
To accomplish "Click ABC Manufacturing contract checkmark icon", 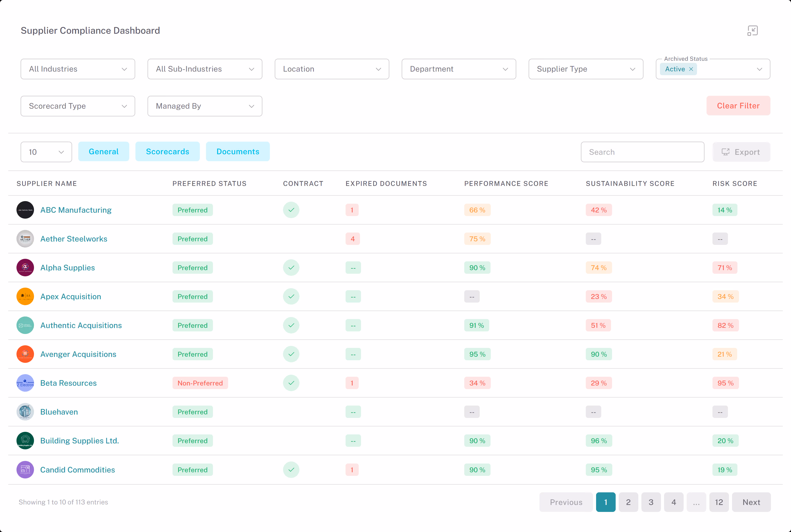I will click(291, 210).
